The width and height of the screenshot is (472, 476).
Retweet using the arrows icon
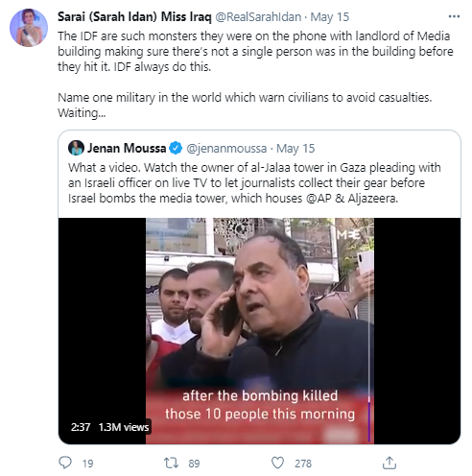171,463
